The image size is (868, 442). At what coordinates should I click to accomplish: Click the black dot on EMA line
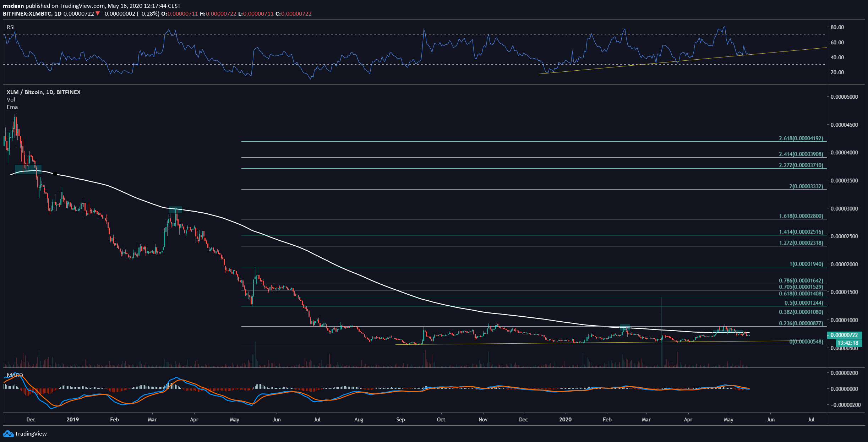click(55, 174)
